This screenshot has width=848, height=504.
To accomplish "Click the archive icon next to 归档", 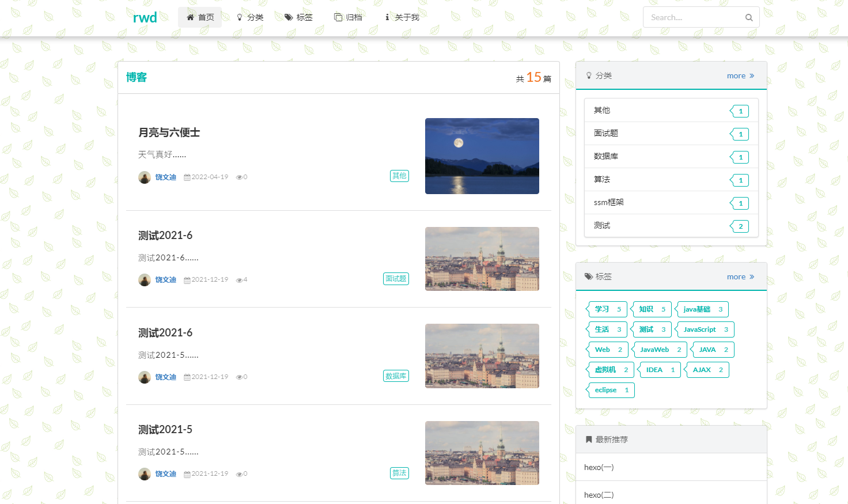I will pos(338,17).
